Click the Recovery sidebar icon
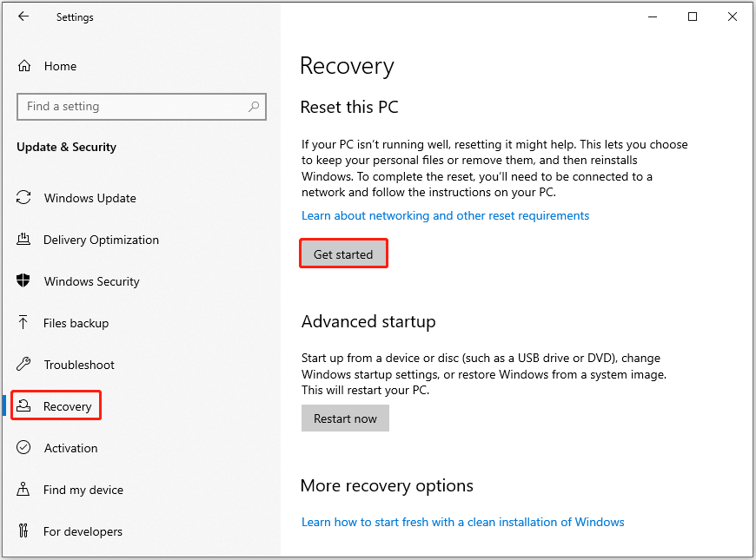The image size is (756, 560). click(x=24, y=405)
